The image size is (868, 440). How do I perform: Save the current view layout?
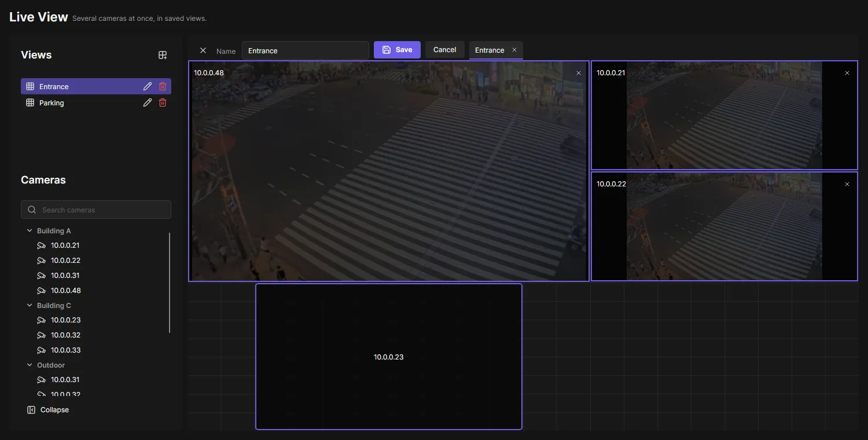(x=397, y=50)
